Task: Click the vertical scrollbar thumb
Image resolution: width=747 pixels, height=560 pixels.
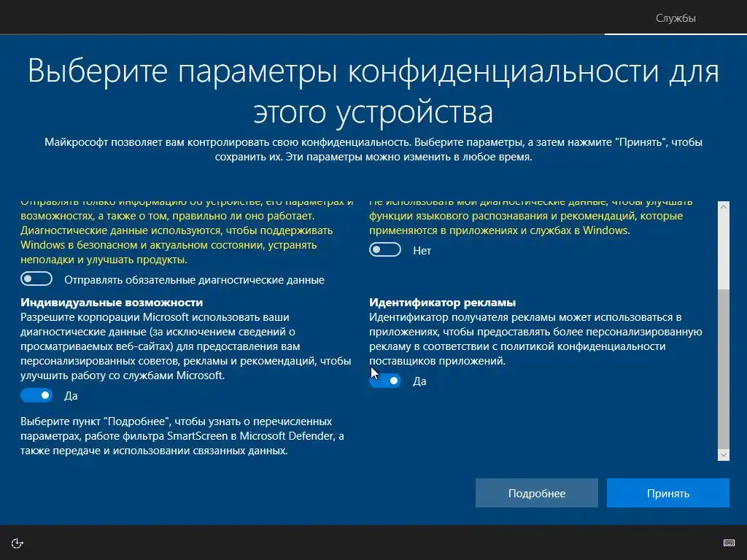Action: click(723, 369)
